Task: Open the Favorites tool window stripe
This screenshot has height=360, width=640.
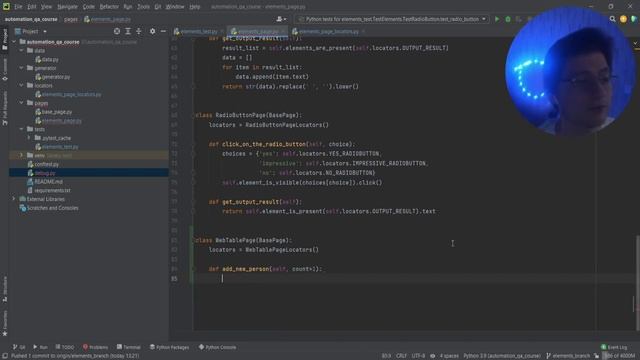Action: 4,324
